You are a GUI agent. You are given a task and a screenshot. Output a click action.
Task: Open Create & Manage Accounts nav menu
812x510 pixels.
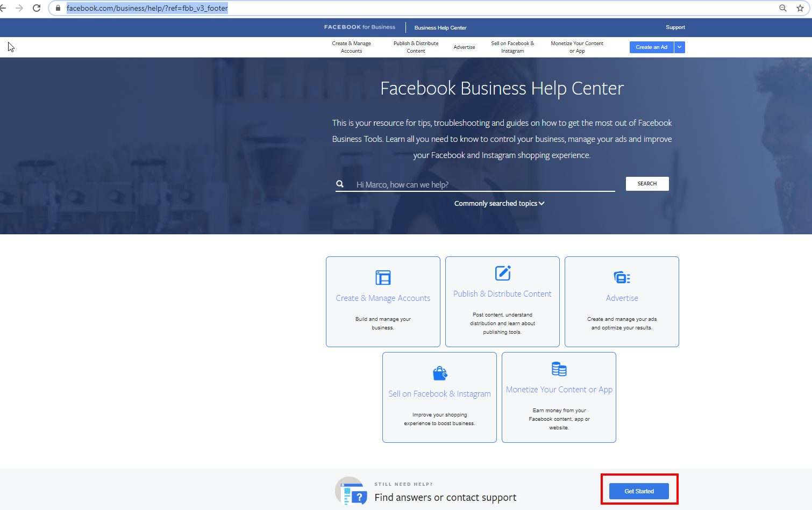pos(351,47)
